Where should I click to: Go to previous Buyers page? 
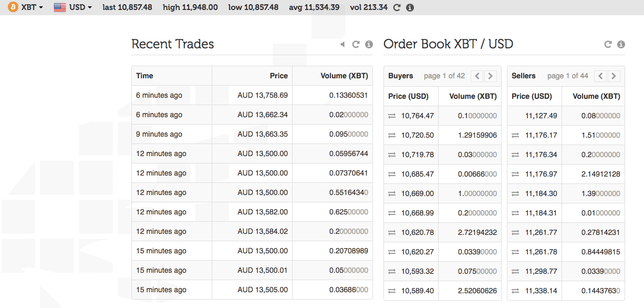(477, 76)
